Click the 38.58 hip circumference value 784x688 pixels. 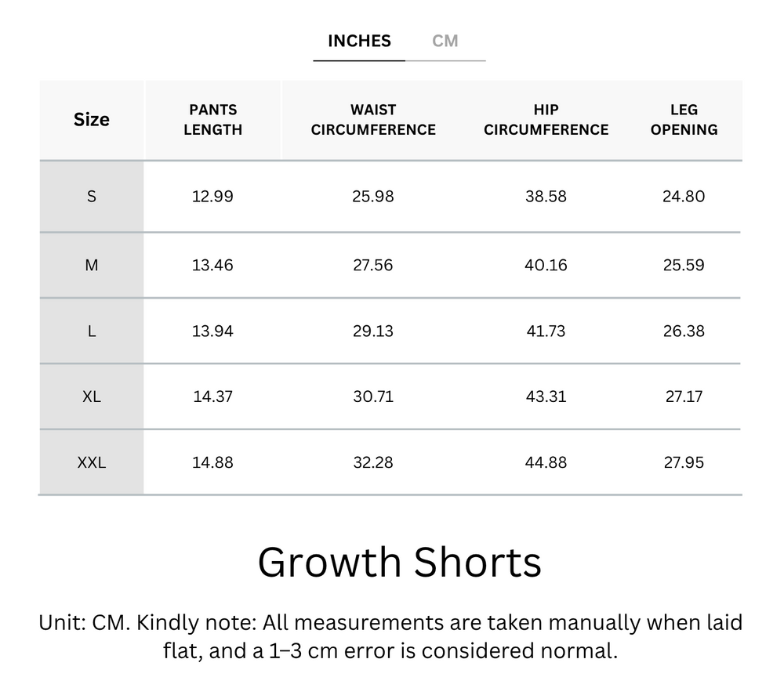546,197
